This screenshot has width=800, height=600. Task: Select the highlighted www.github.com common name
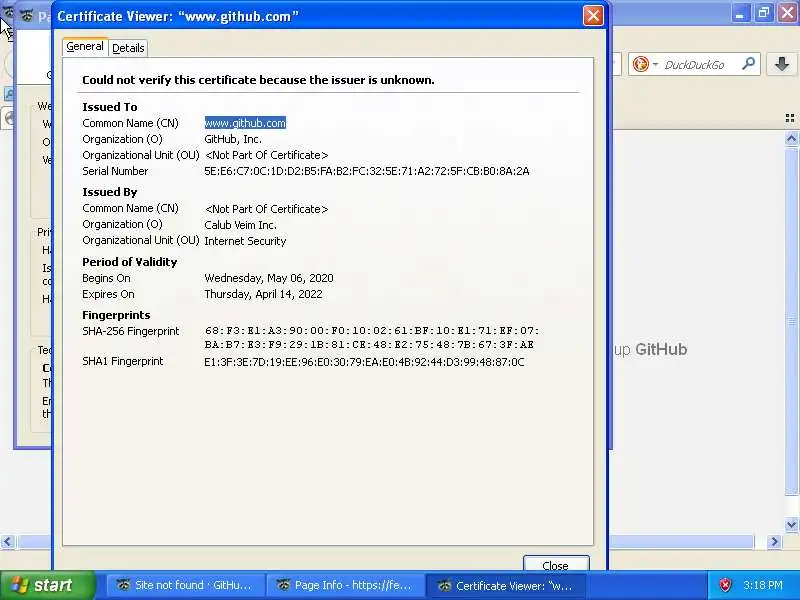[x=245, y=123]
